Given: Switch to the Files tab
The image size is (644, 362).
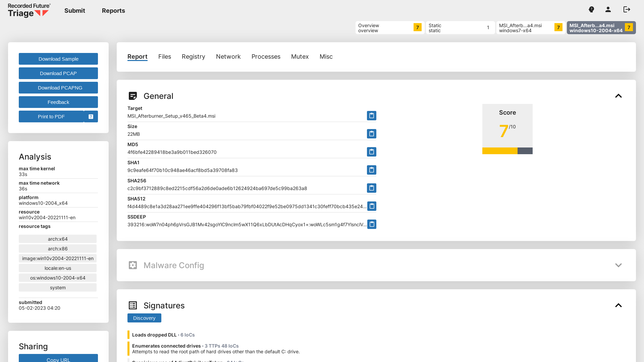Looking at the screenshot, I should (165, 57).
